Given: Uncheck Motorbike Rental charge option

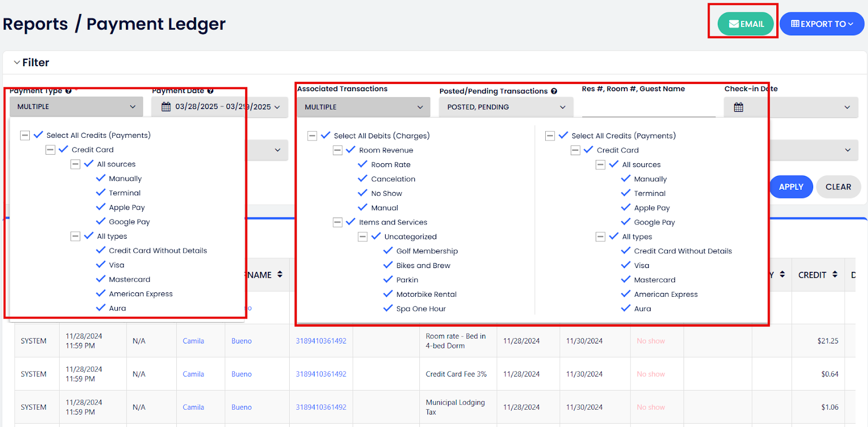Looking at the screenshot, I should point(388,294).
